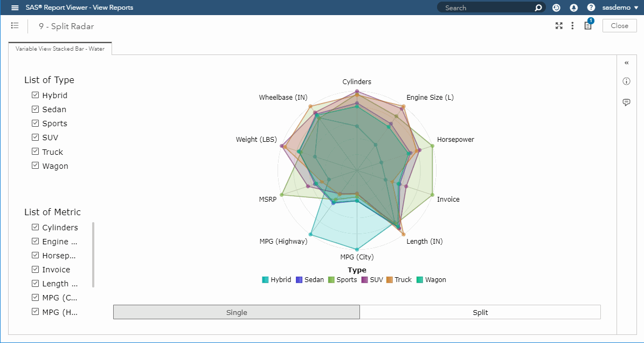Open the help menu question mark icon
This screenshot has height=343, width=644.
592,8
